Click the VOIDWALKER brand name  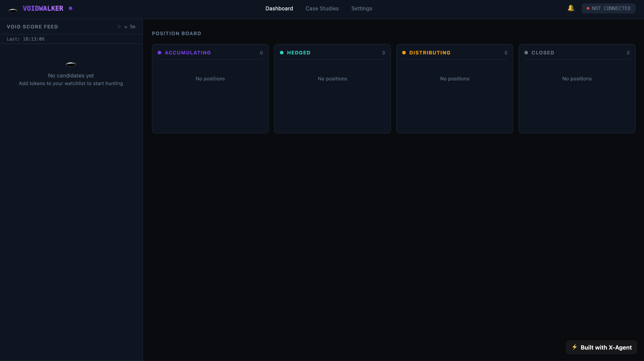coord(43,8)
